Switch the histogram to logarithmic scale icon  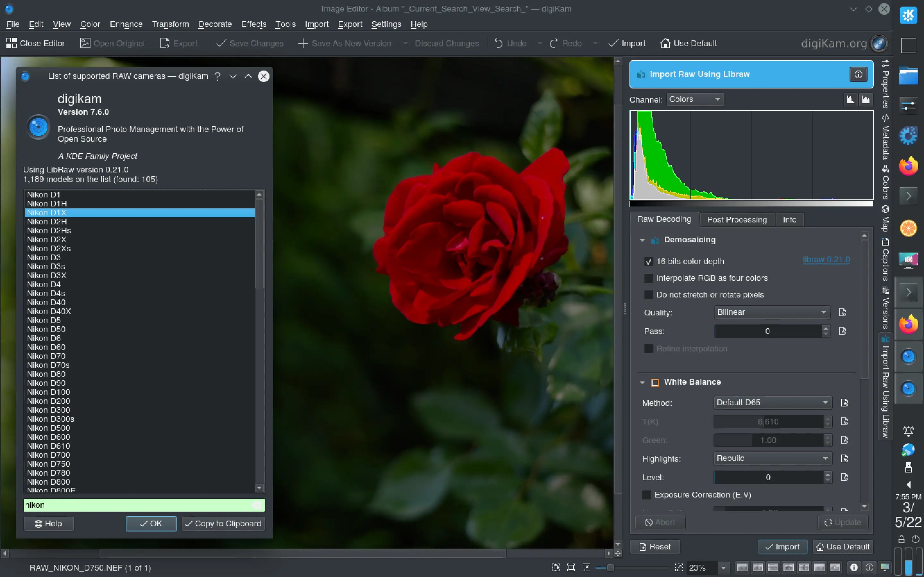[x=866, y=99]
